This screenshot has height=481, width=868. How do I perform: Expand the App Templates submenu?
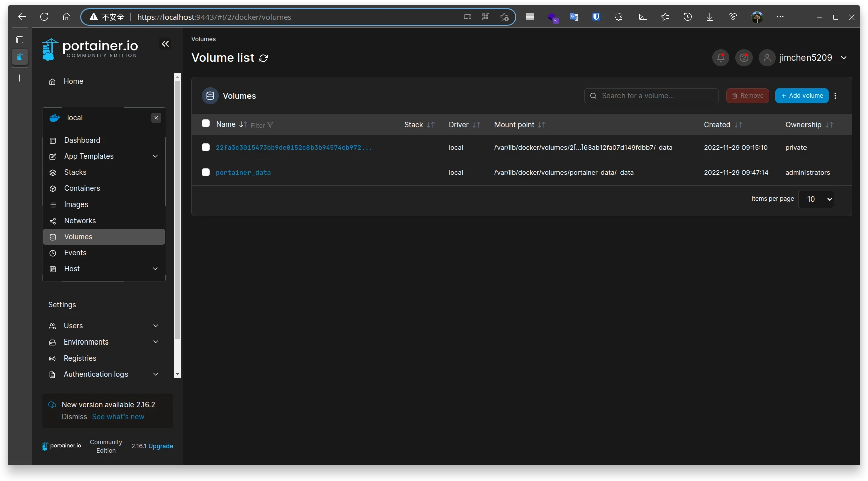155,156
